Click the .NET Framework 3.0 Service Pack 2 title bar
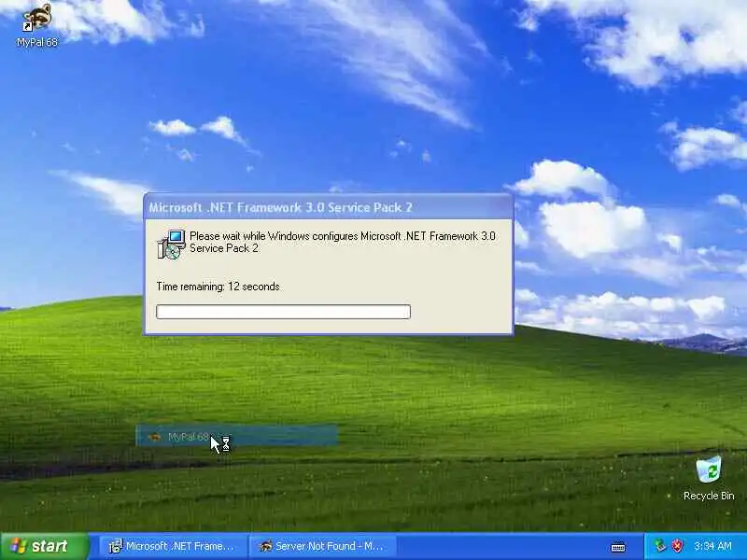This screenshot has height=560, width=747. pos(329,207)
